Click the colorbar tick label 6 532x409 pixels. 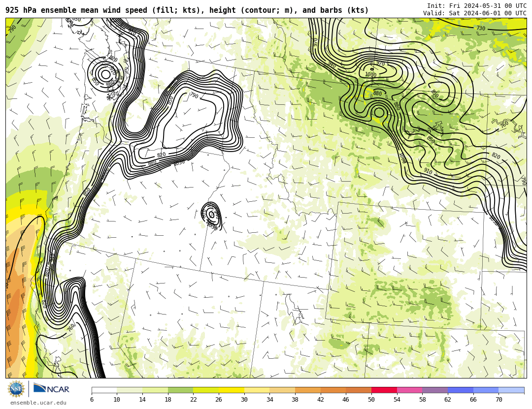pos(92,400)
